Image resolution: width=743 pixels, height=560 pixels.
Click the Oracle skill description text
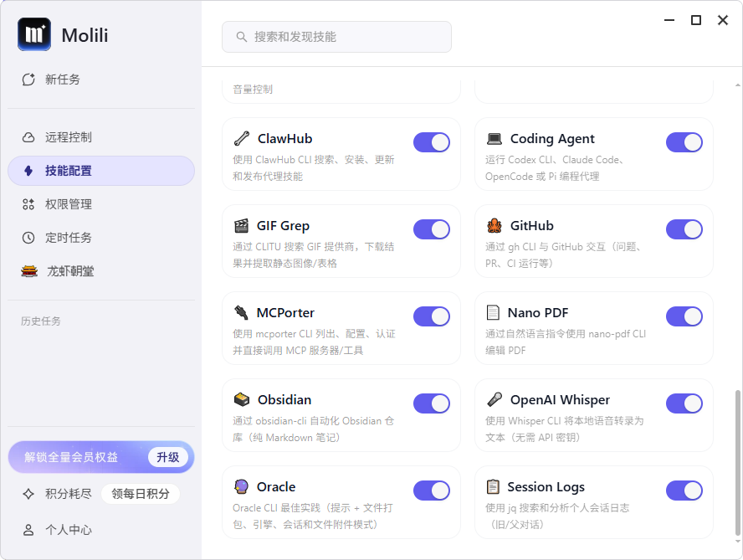(x=313, y=516)
